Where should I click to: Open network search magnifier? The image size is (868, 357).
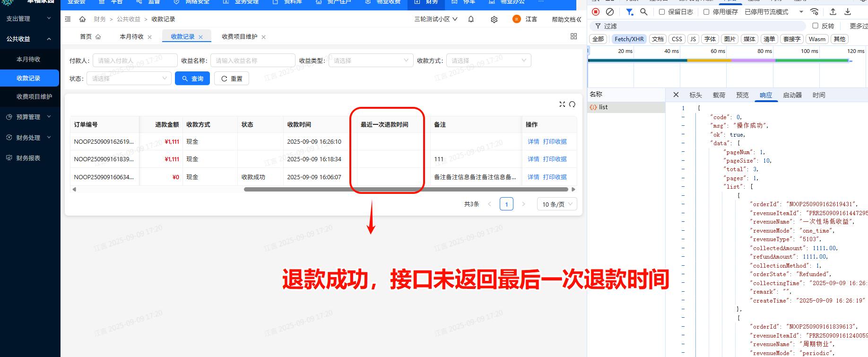click(x=643, y=12)
